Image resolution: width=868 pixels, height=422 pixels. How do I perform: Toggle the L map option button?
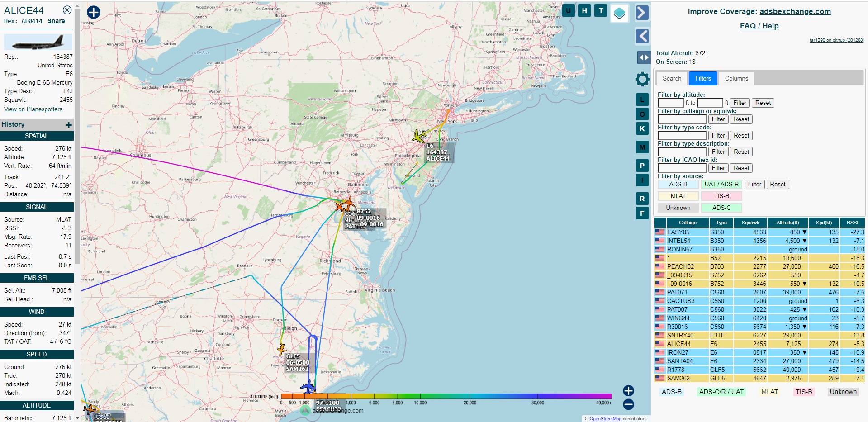point(642,100)
